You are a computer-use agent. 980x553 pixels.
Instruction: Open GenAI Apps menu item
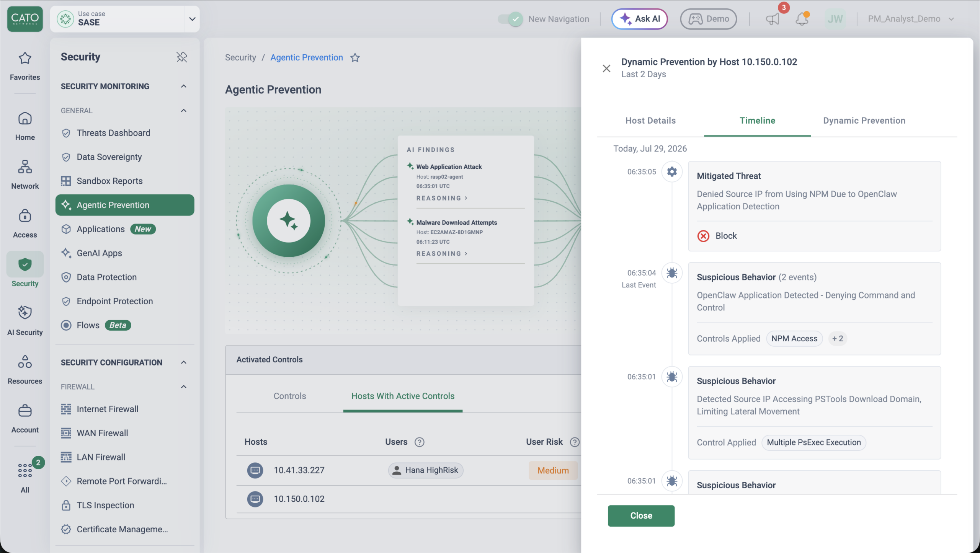click(x=125, y=253)
